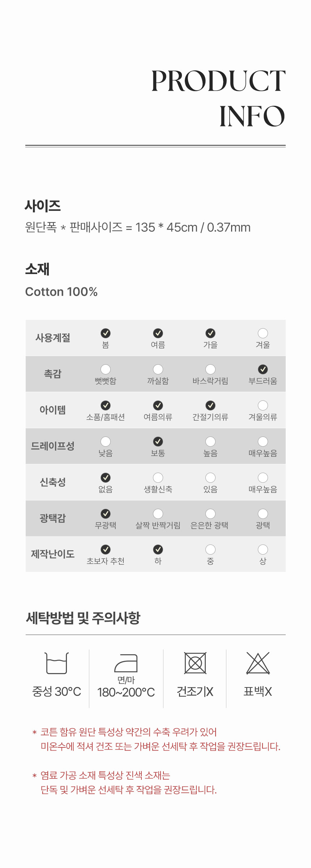The image size is (311, 868).
Task: Click the Cotton 100% material text
Action: point(61,292)
